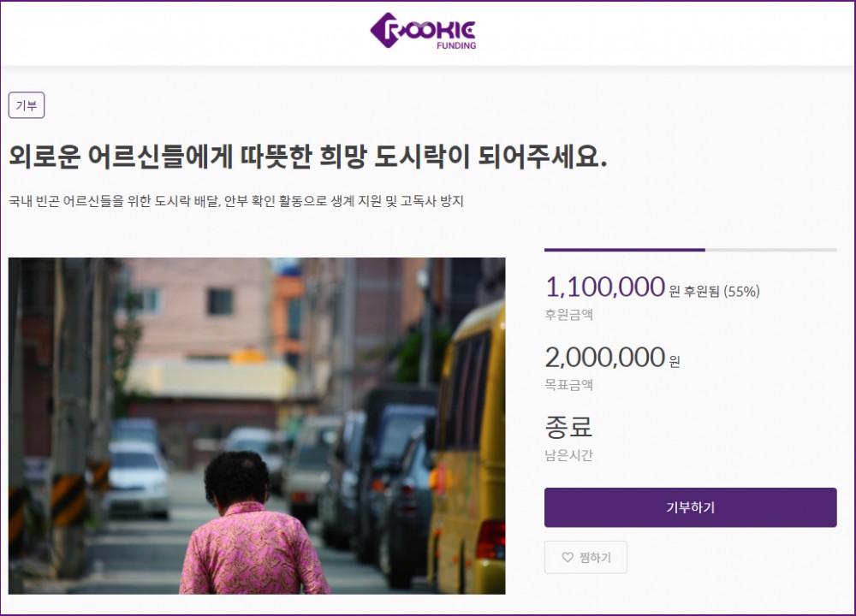Viewport: 856px width, 616px height.
Task: Click the purple diamond in Rookie logo
Action: pos(385,30)
